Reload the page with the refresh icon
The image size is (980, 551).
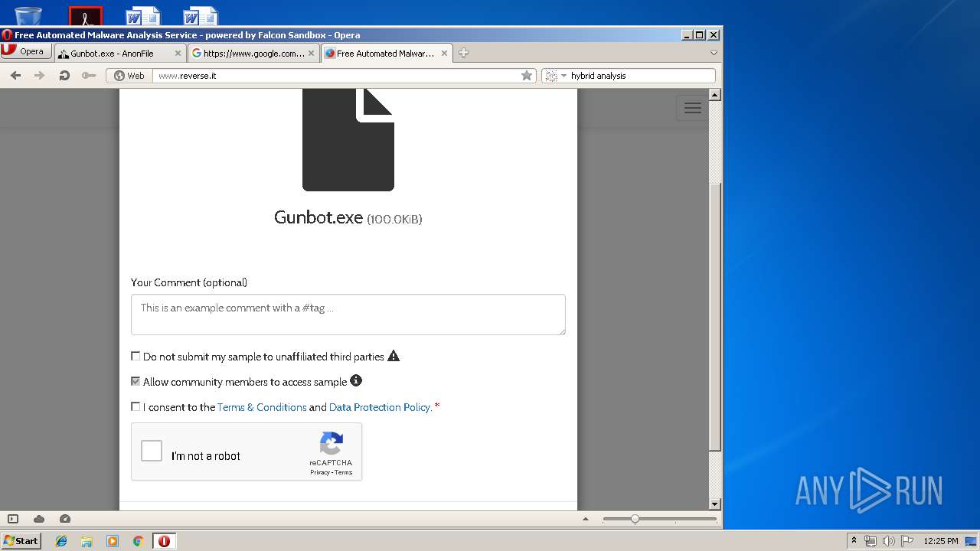tap(64, 75)
